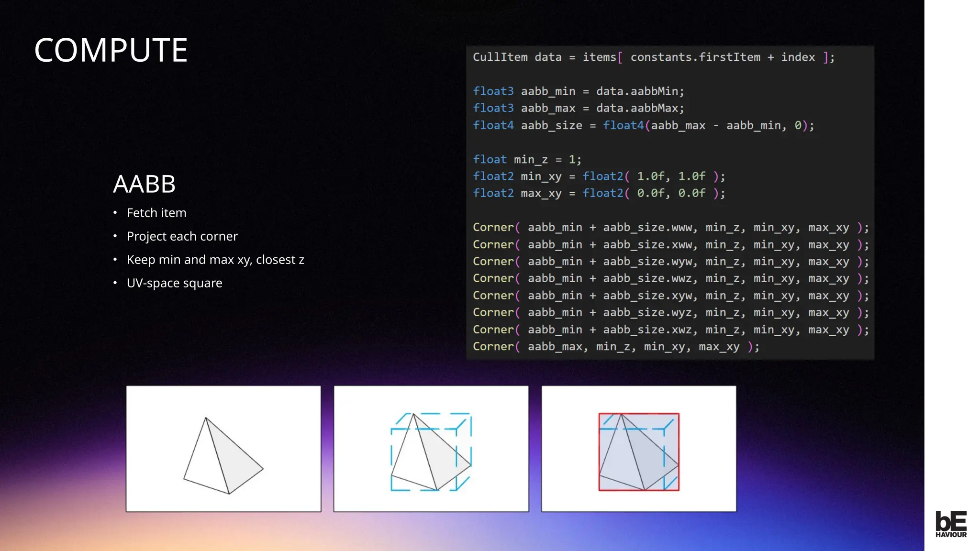Screen dimensions: 980x551
Task: Click the float3 aabb_min code line
Action: [x=579, y=91]
